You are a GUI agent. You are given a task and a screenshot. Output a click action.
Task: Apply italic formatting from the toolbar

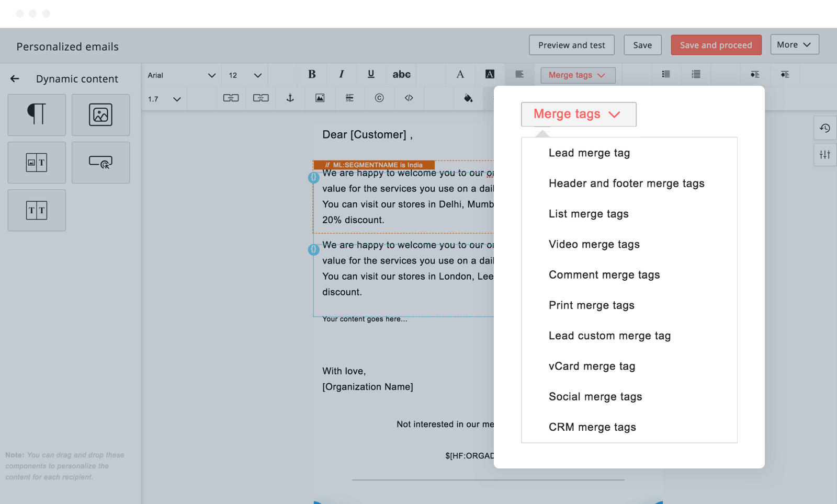pos(341,74)
